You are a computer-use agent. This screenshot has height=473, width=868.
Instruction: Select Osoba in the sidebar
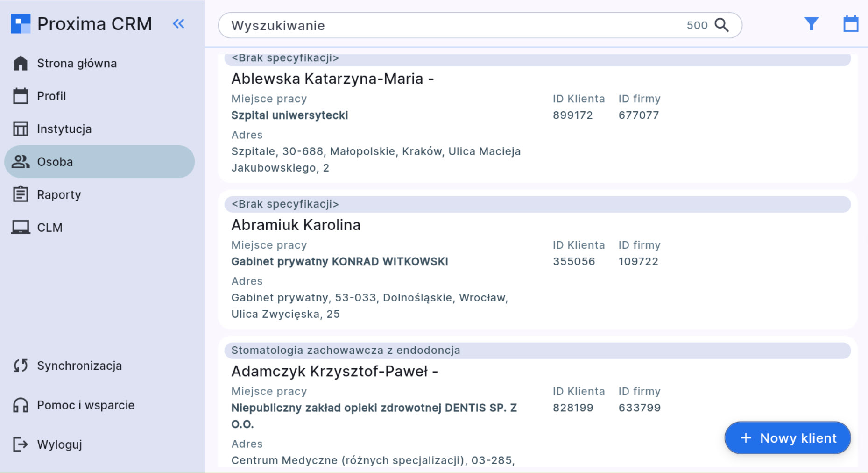point(55,162)
